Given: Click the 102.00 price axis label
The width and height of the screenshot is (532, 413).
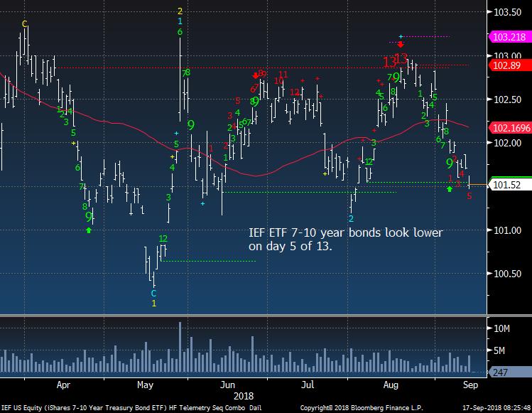Looking at the screenshot, I should (x=507, y=143).
